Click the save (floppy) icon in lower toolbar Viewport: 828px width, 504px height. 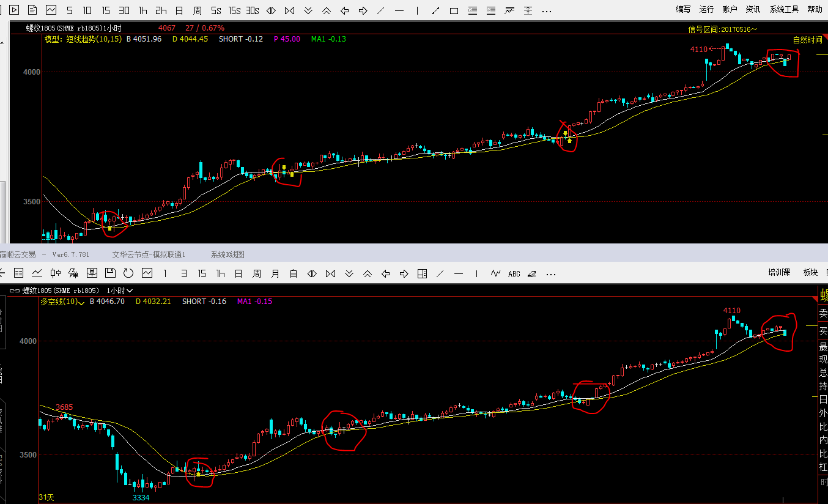click(111, 273)
